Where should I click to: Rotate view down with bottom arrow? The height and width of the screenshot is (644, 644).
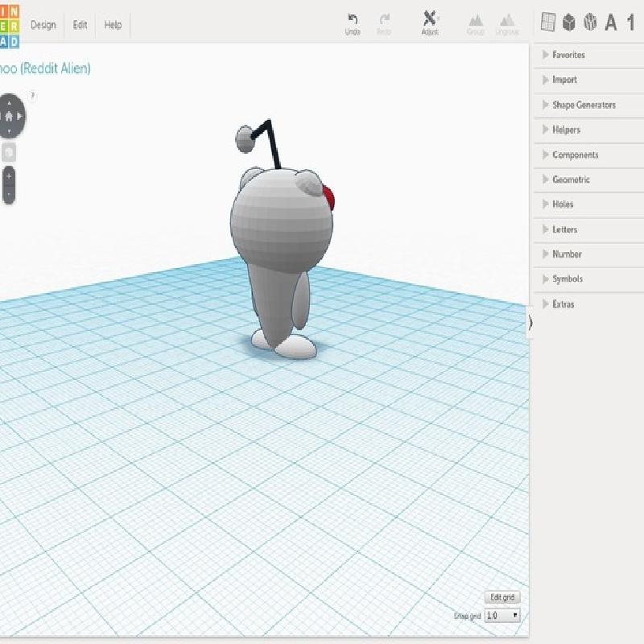coord(9,131)
